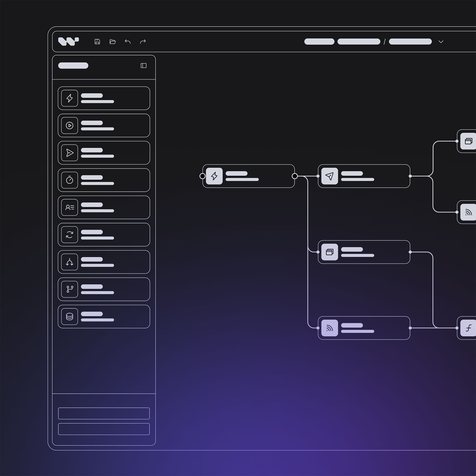Click the lightning bolt node on the canvas
The image size is (476, 476).
[x=249, y=176]
